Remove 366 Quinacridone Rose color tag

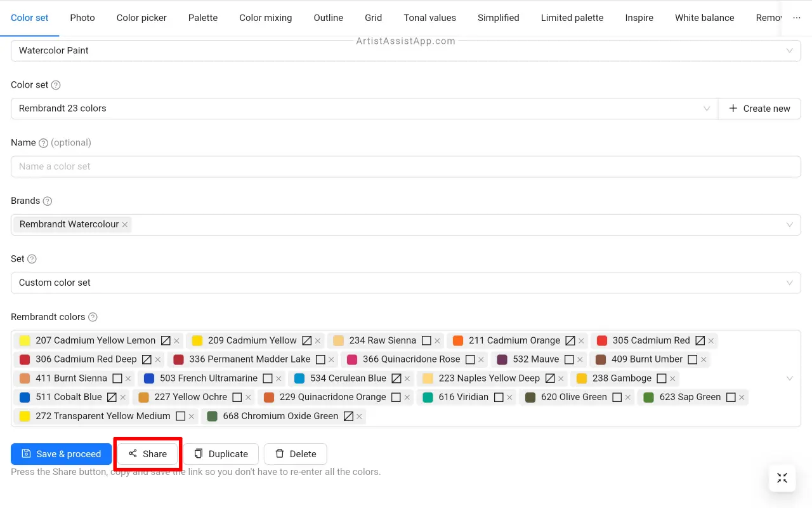pos(481,360)
